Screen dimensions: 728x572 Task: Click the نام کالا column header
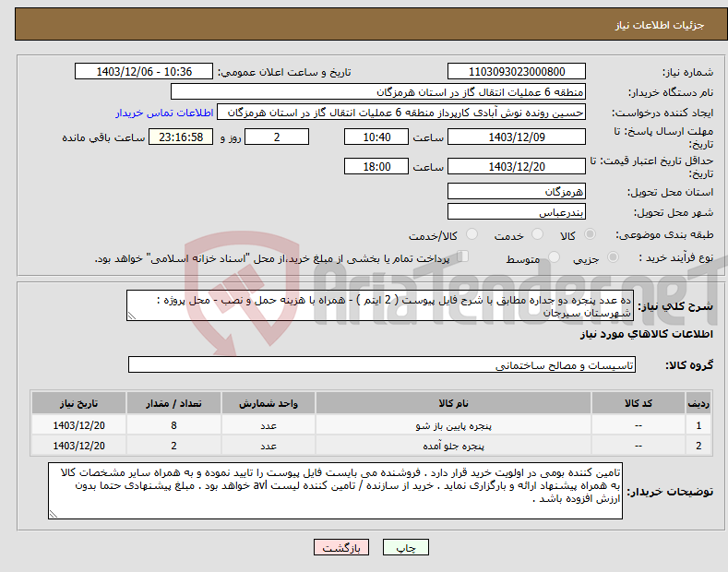tap(453, 403)
